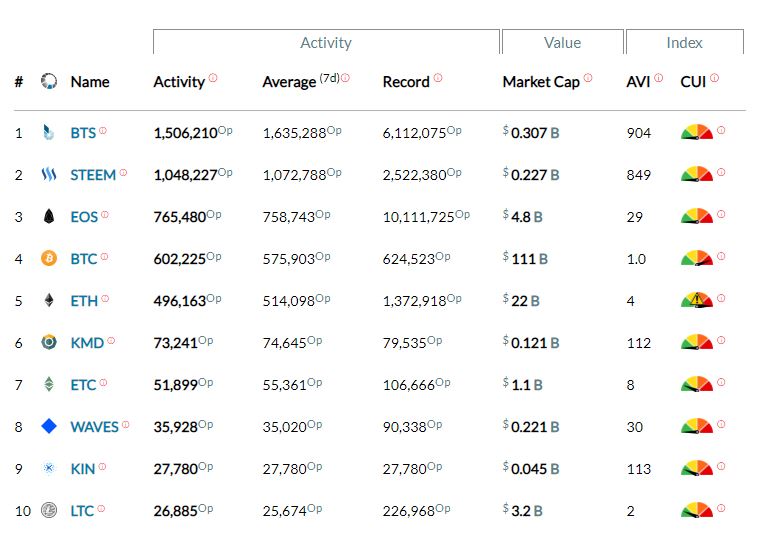This screenshot has width=759, height=535.
Task: Click the KIN coin logo icon
Action: point(48,468)
